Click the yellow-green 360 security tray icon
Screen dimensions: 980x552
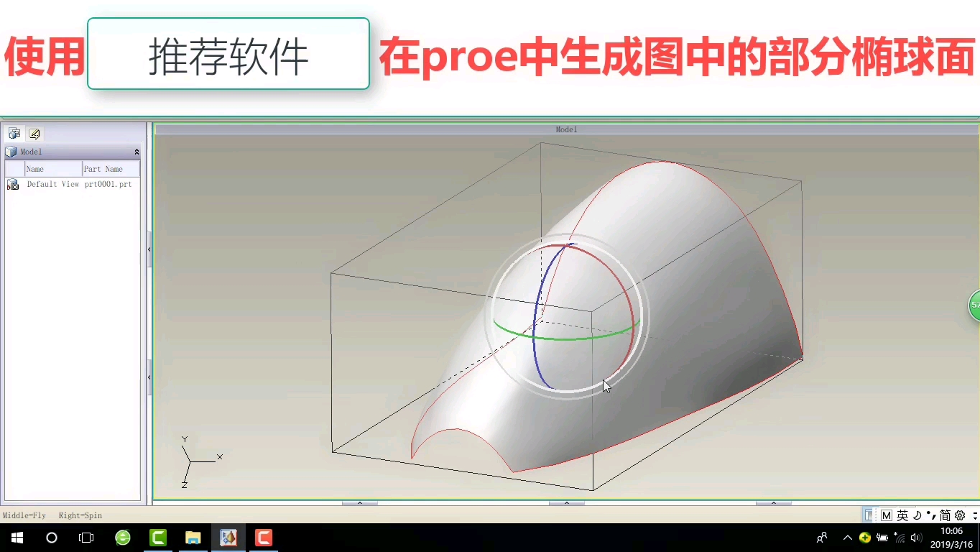(864, 538)
